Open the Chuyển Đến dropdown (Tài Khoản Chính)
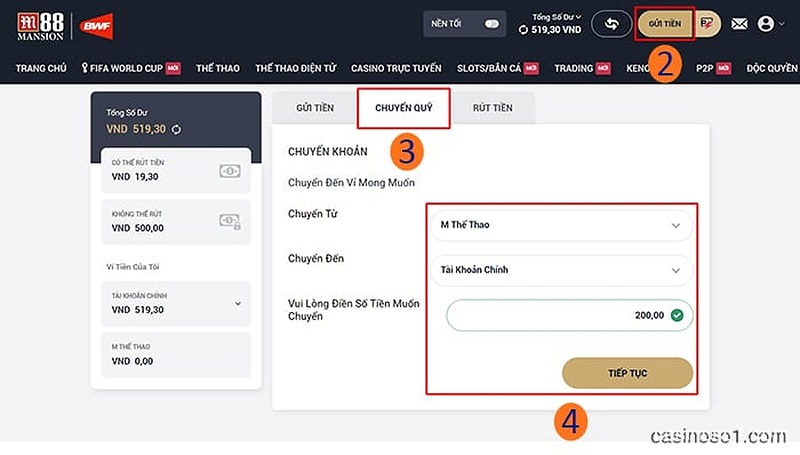 click(560, 269)
